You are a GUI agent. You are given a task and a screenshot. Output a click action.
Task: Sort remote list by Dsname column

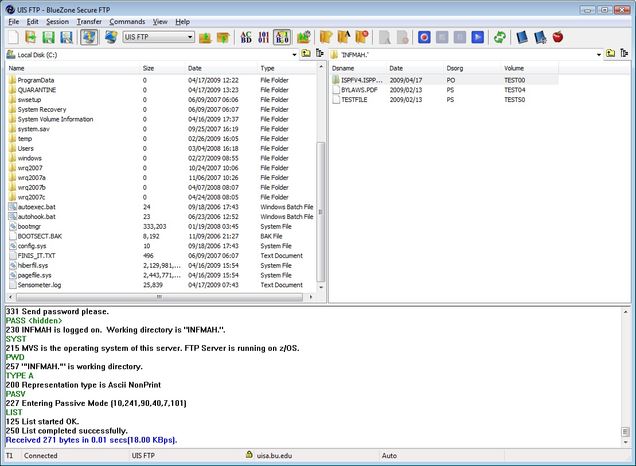point(358,68)
